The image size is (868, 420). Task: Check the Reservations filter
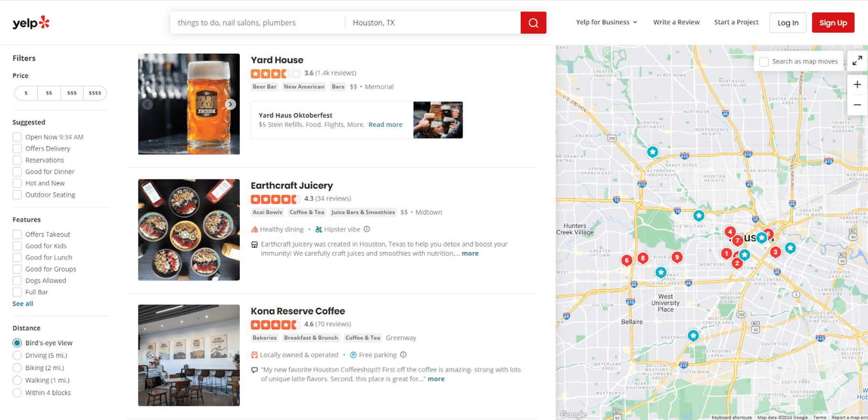point(17,160)
